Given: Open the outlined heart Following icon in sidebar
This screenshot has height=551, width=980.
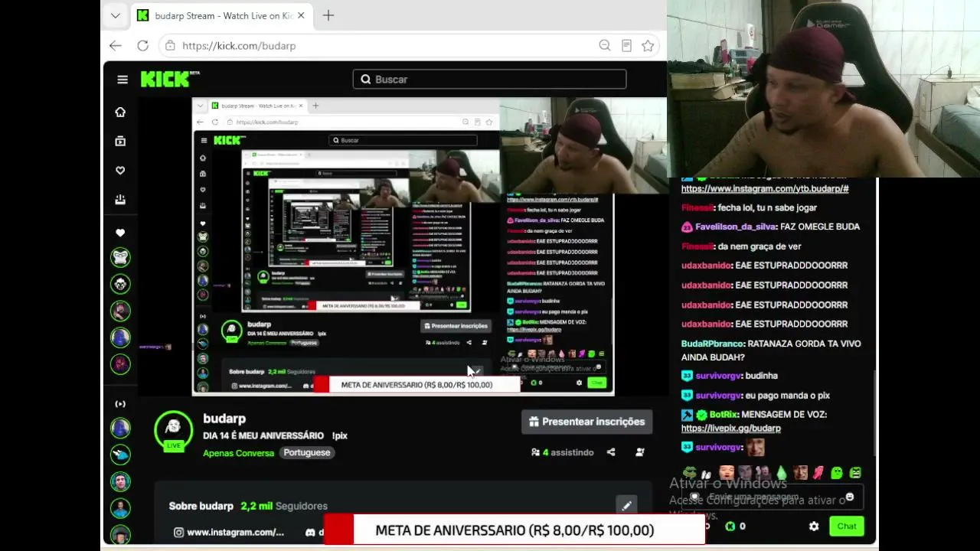Looking at the screenshot, I should click(120, 171).
